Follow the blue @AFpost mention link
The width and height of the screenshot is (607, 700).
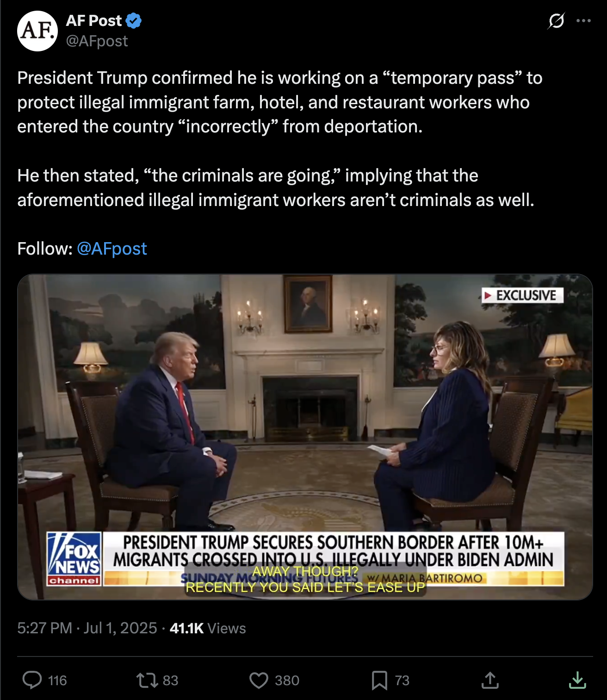point(112,249)
